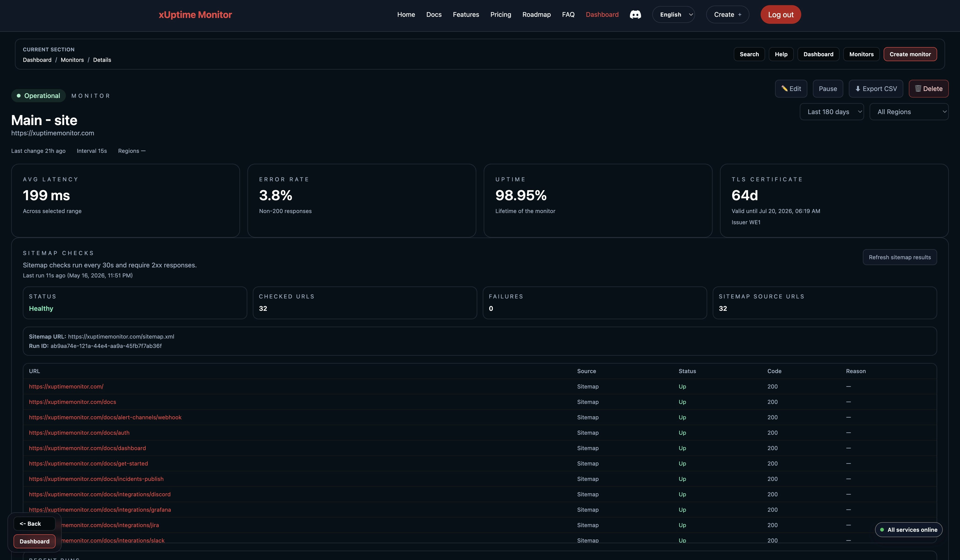
Task: Open the docs/integrations/discord URL link
Action: click(100, 494)
